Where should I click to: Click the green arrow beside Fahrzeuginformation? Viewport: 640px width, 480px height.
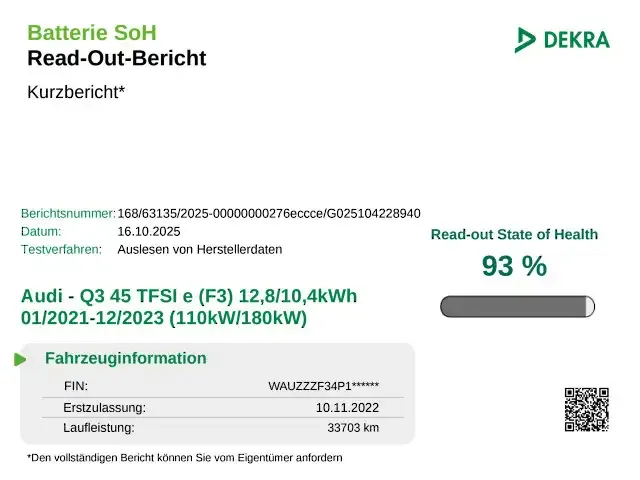(x=20, y=359)
